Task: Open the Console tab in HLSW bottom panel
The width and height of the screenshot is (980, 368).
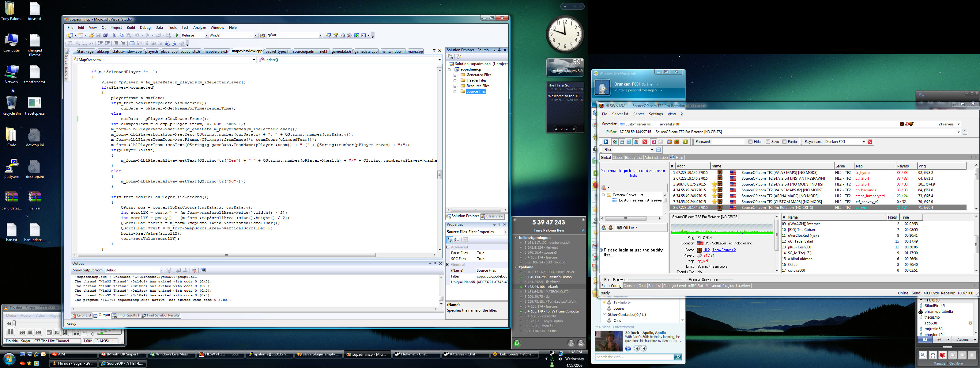Action: [630, 286]
